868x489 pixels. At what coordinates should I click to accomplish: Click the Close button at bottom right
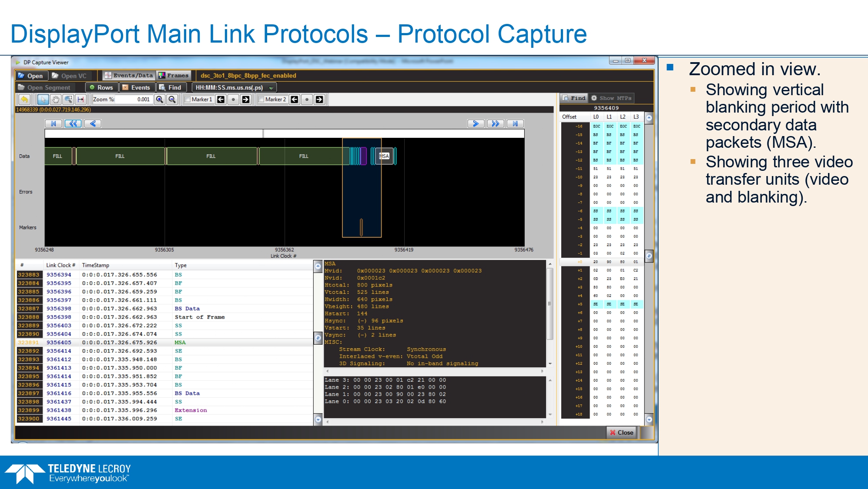pyautogui.click(x=621, y=432)
